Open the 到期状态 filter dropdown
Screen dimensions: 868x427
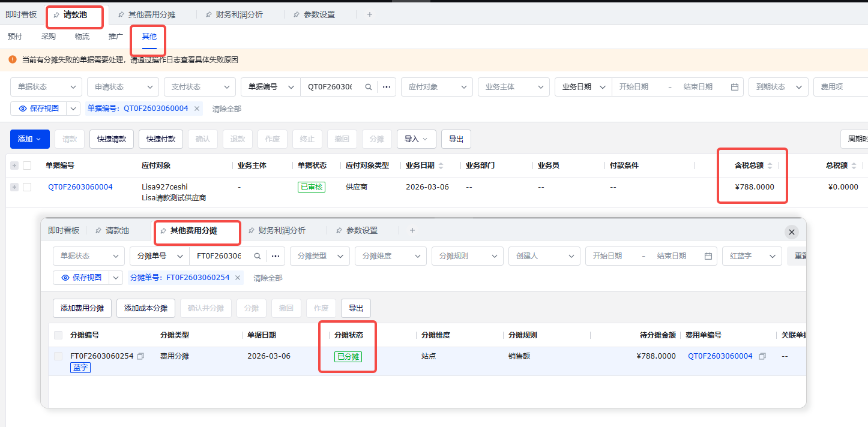click(779, 87)
